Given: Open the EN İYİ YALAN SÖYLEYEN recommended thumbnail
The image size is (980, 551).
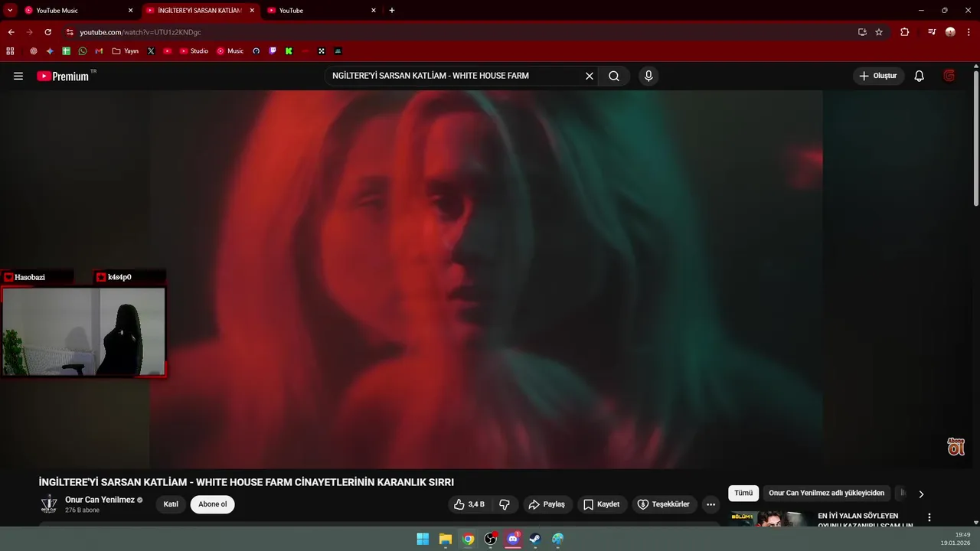Looking at the screenshot, I should (770, 519).
